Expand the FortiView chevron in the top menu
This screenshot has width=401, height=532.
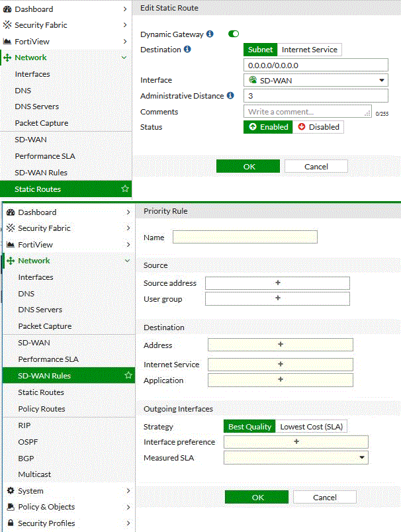(125, 42)
